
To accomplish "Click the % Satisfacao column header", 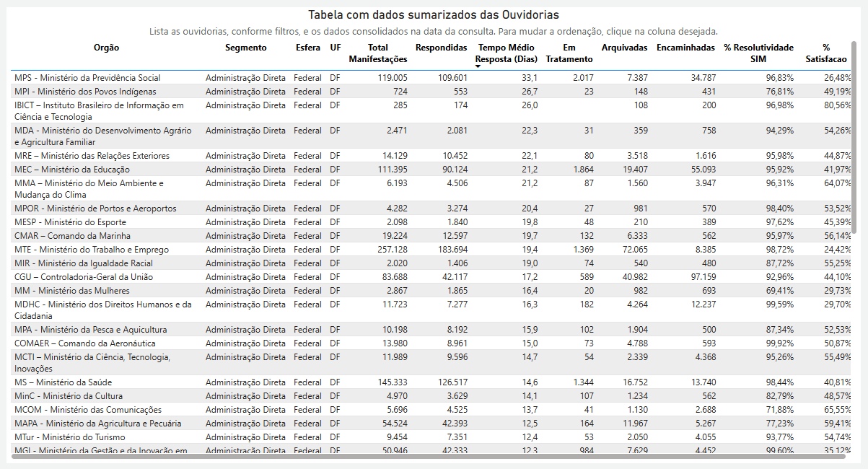I will coord(826,53).
